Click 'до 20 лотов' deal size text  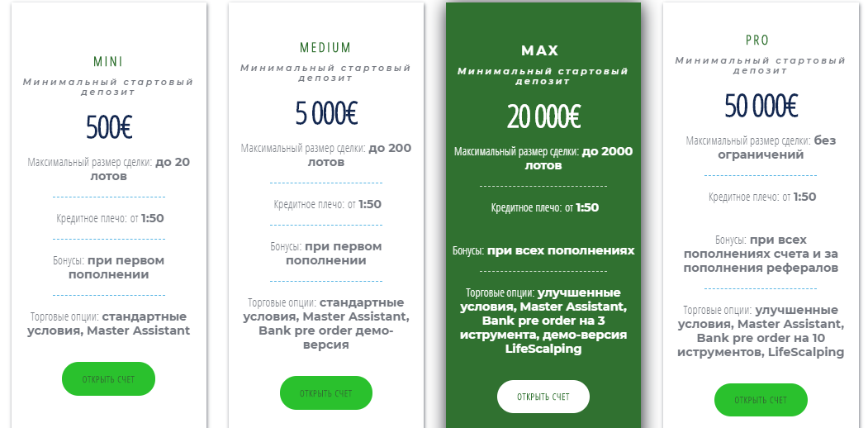[140, 169]
